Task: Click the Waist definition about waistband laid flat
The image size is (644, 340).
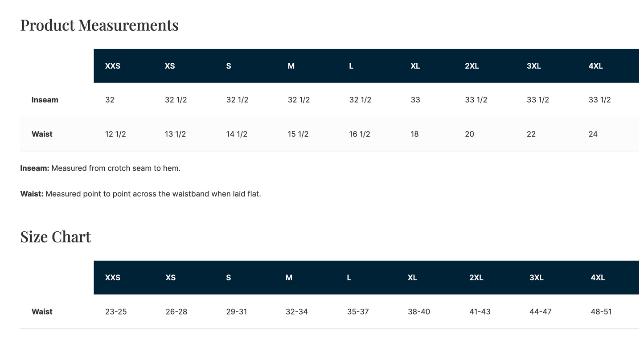Action: [x=141, y=194]
